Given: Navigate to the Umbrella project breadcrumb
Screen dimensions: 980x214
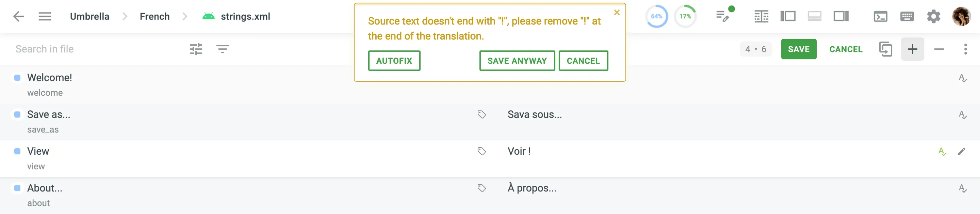Looking at the screenshot, I should pos(89,16).
